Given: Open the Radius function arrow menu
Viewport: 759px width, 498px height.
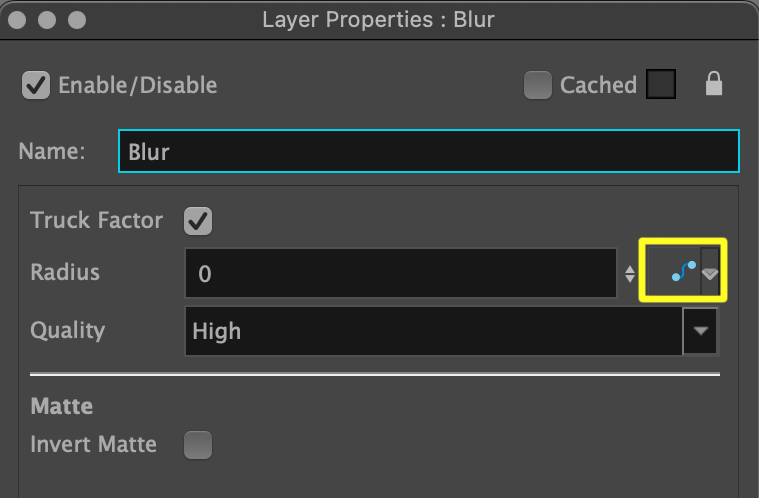Looking at the screenshot, I should point(711,272).
